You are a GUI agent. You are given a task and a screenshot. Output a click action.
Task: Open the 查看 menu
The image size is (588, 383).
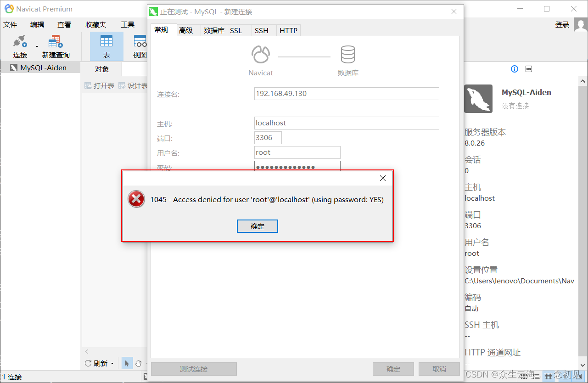pyautogui.click(x=64, y=25)
